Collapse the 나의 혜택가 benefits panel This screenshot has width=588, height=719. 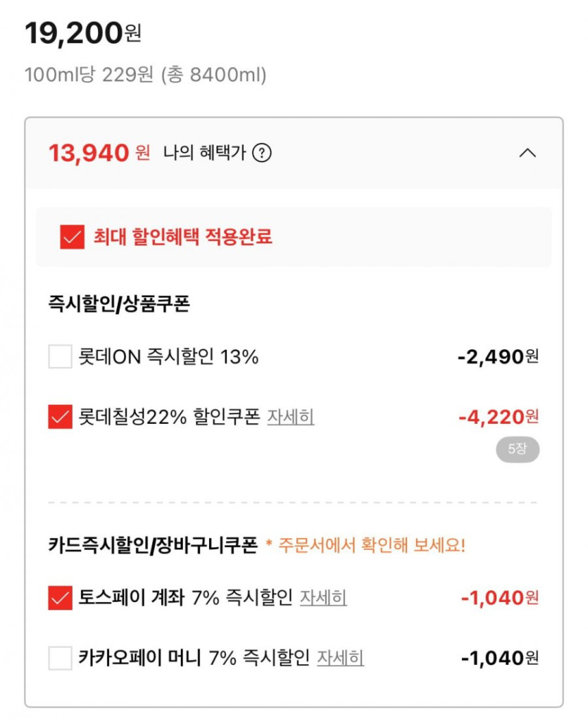[527, 153]
